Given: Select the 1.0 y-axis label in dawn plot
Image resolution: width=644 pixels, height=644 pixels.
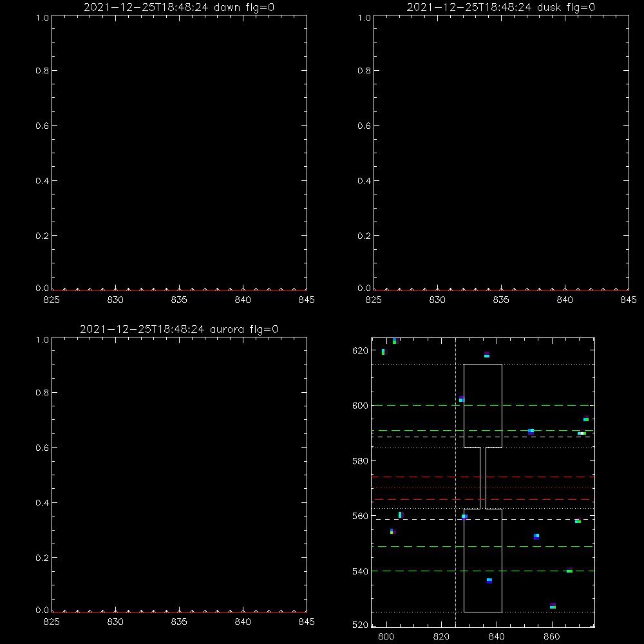Looking at the screenshot, I should [x=43, y=17].
